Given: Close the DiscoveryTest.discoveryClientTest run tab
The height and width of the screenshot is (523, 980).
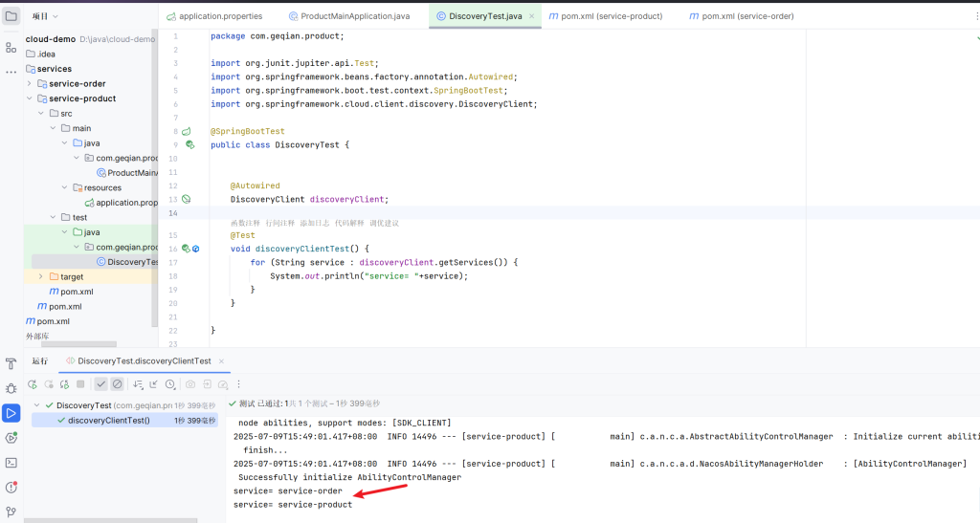Looking at the screenshot, I should click(x=222, y=361).
